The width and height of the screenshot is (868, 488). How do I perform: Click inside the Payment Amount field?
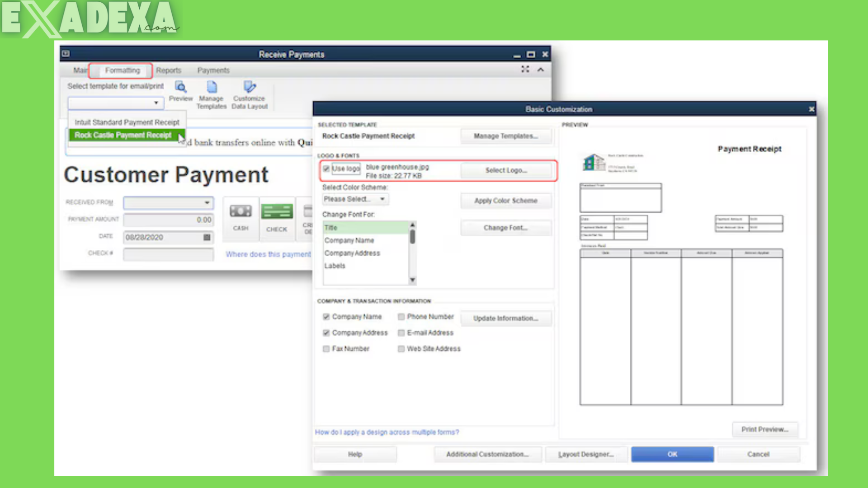(x=168, y=220)
